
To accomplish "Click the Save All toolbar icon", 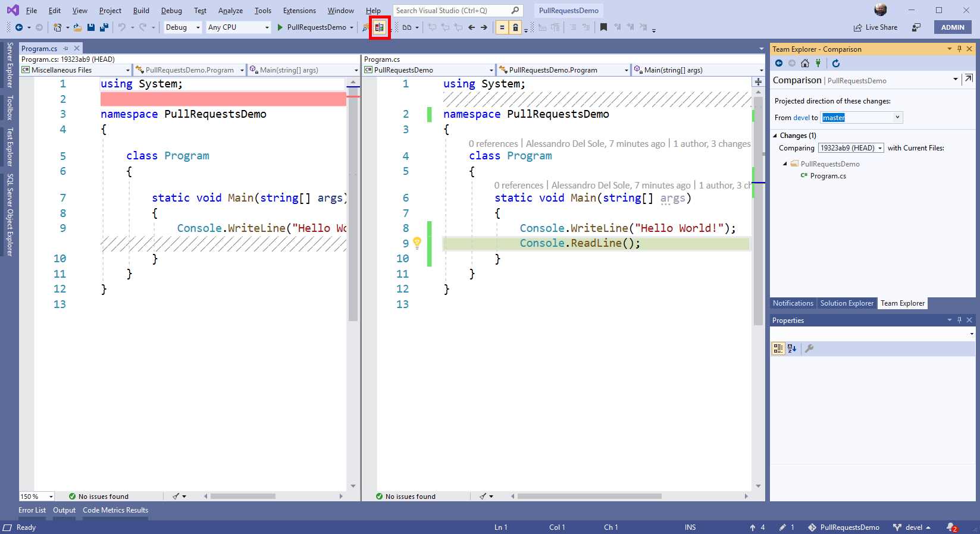I will (x=104, y=27).
